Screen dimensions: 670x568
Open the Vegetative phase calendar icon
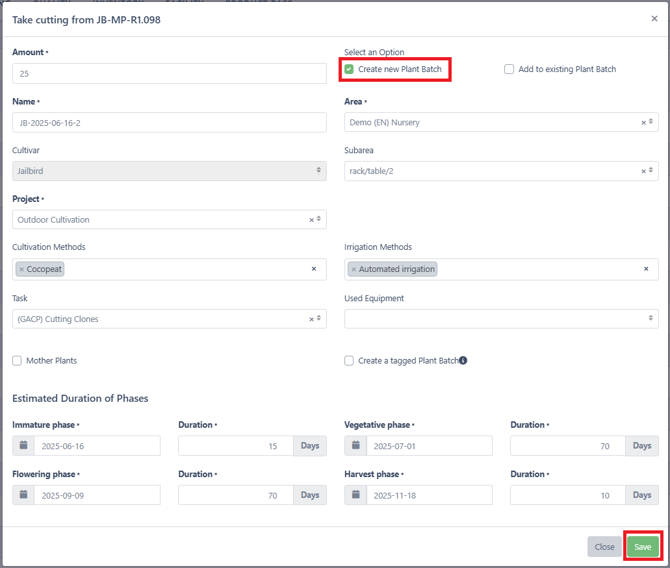[356, 445]
